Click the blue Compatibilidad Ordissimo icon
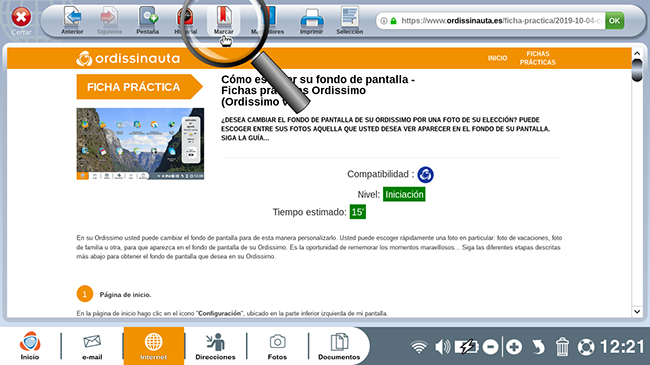Viewport: 650px width, 365px height. (425, 175)
